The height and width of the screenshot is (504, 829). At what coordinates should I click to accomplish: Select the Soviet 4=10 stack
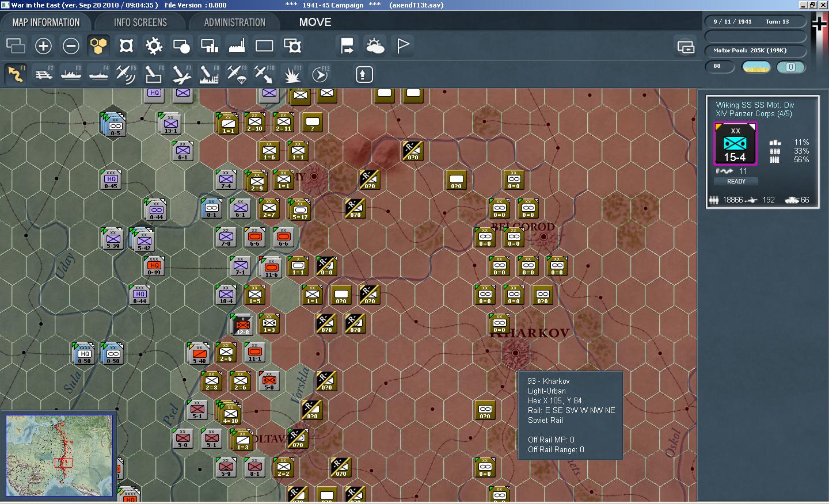point(230,413)
